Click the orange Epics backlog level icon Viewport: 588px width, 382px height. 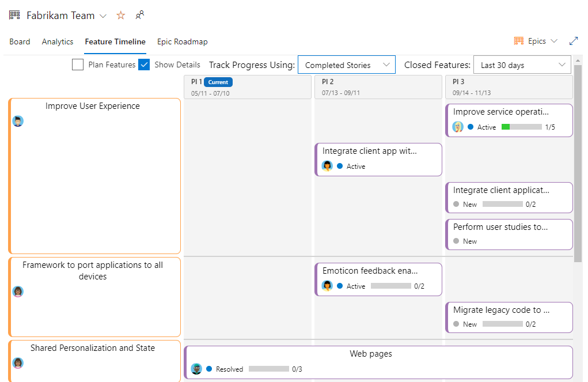pyautogui.click(x=519, y=41)
